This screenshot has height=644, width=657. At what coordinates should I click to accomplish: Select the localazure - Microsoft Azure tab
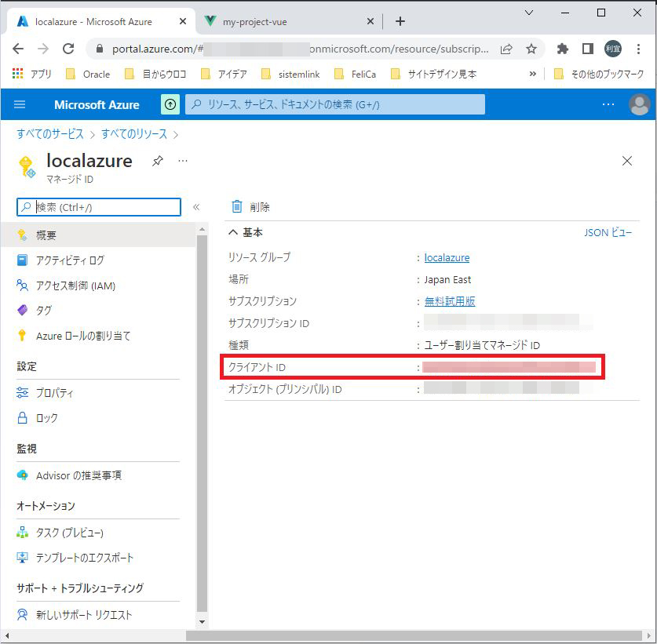(x=93, y=21)
